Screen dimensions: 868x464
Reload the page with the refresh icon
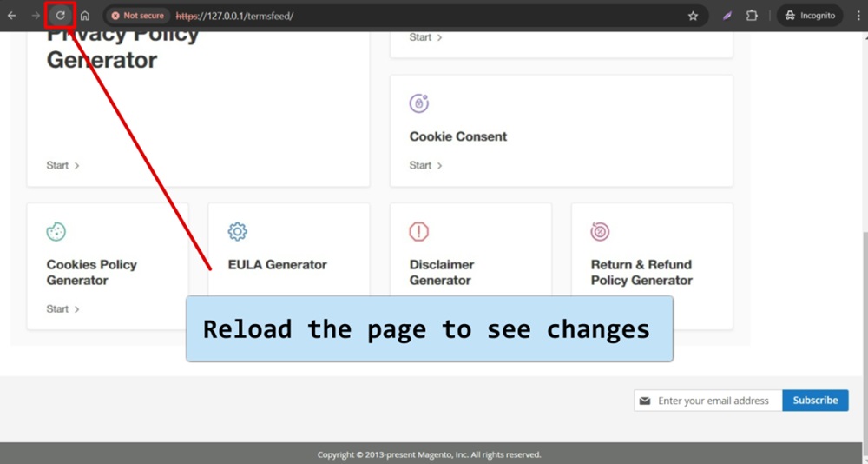(x=61, y=16)
